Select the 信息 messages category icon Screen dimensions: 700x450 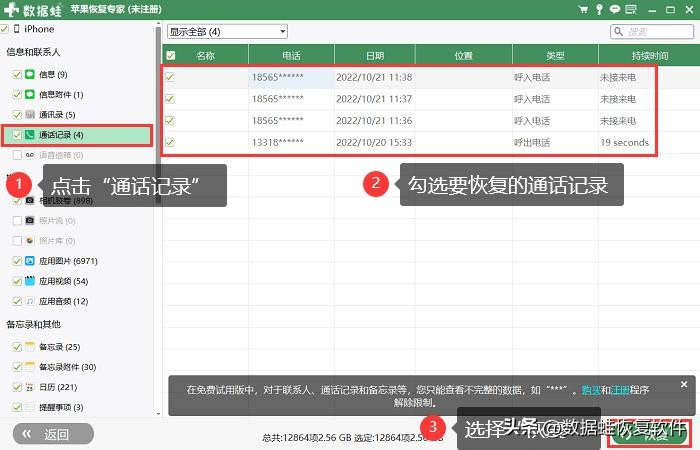coord(30,75)
